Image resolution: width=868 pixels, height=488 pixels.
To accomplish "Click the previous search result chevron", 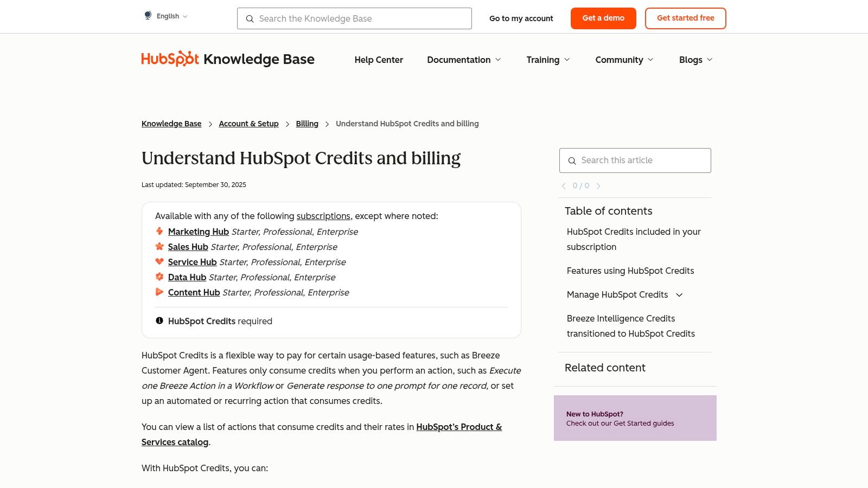I will click(564, 185).
